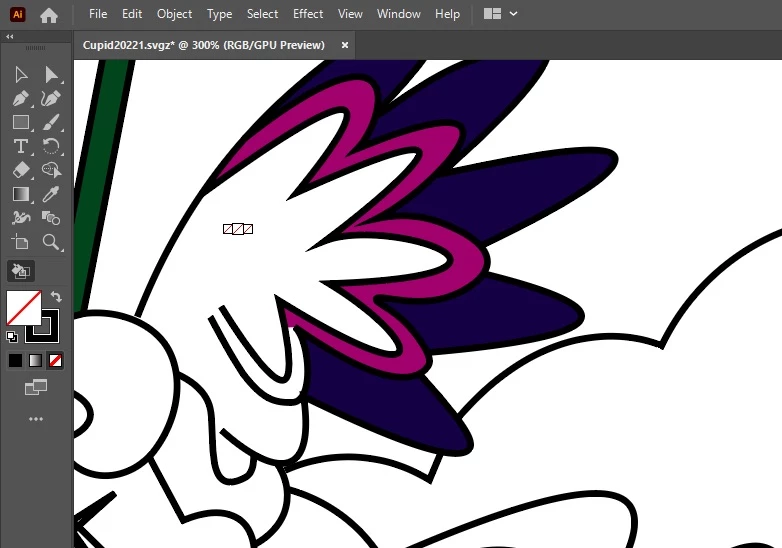Choose the Gradient tool
This screenshot has height=548, width=782.
coord(21,194)
